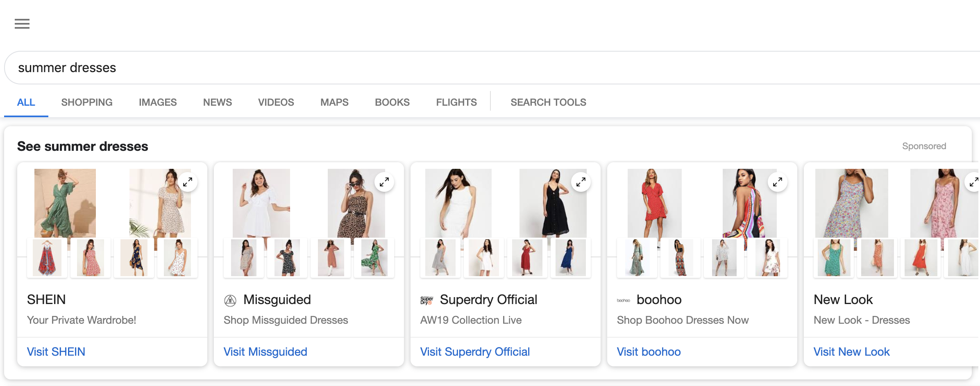Click the Sponsored label
The width and height of the screenshot is (980, 386).
[924, 146]
